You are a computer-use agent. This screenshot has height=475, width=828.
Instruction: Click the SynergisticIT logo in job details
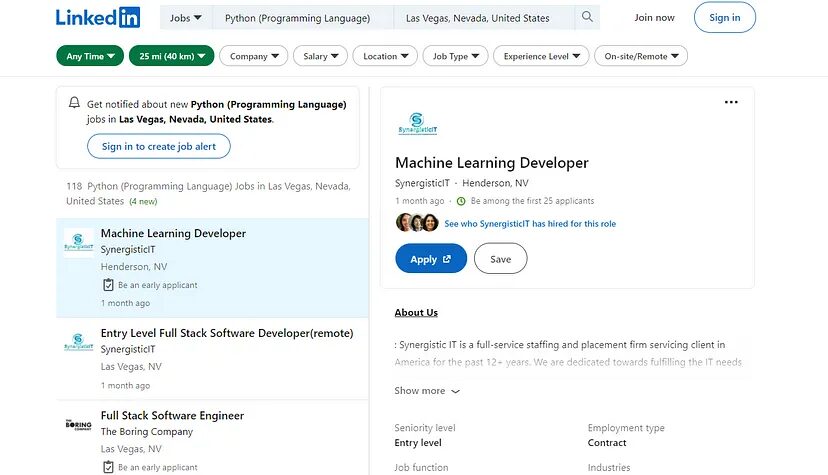pos(417,125)
